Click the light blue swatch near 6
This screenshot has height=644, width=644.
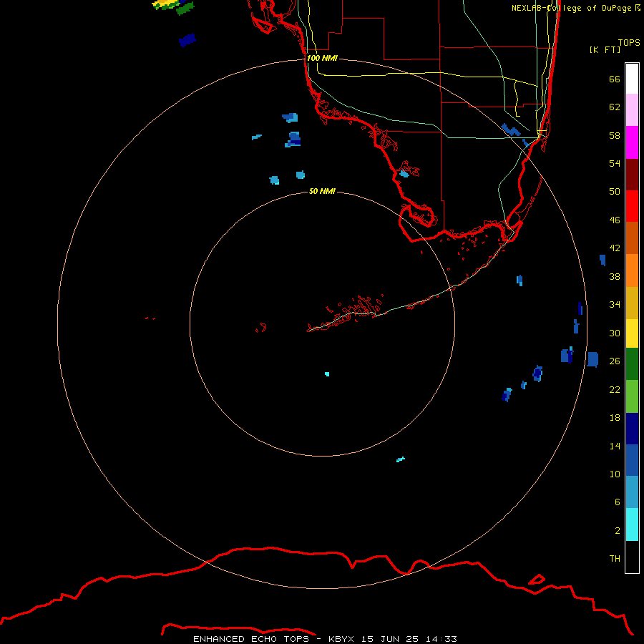point(632,492)
